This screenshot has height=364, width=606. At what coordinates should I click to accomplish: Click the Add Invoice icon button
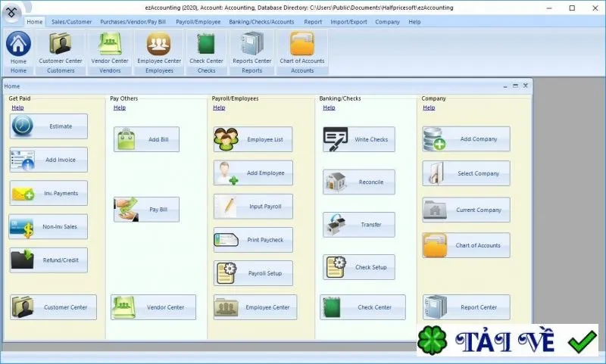[x=48, y=160]
